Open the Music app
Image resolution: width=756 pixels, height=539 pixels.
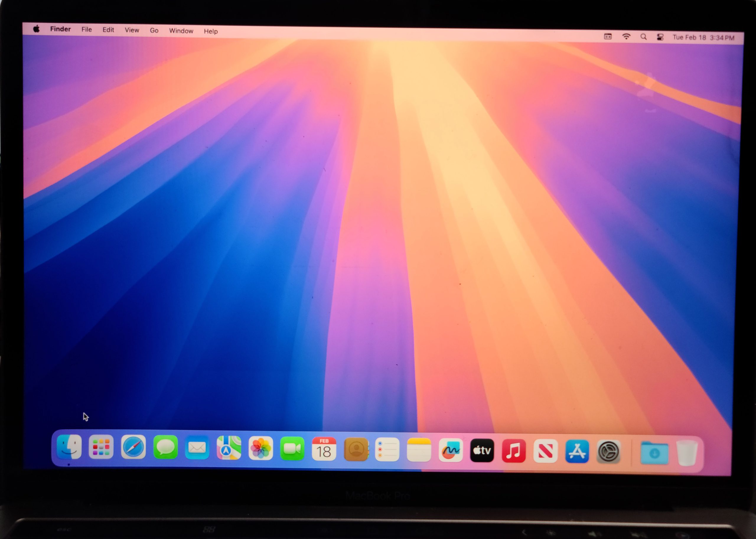(514, 451)
